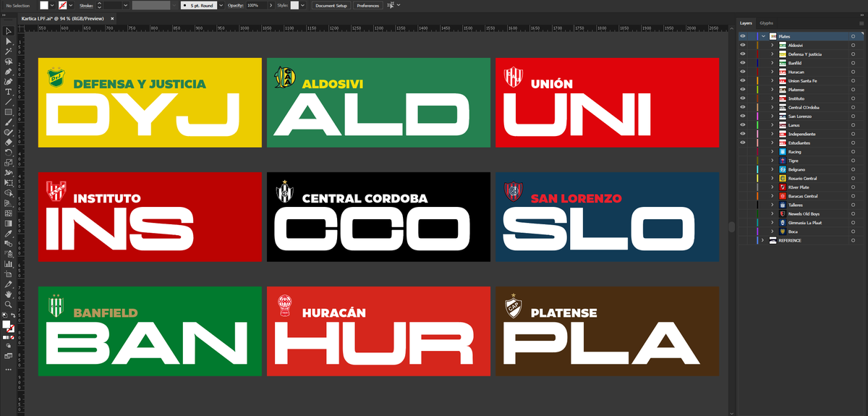Expand the Central COrdoba sublayer
868x416 pixels.
pos(773,107)
